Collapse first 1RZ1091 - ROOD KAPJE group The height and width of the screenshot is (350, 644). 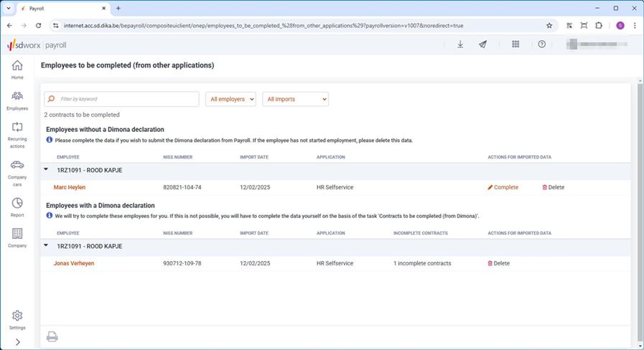[x=47, y=170]
